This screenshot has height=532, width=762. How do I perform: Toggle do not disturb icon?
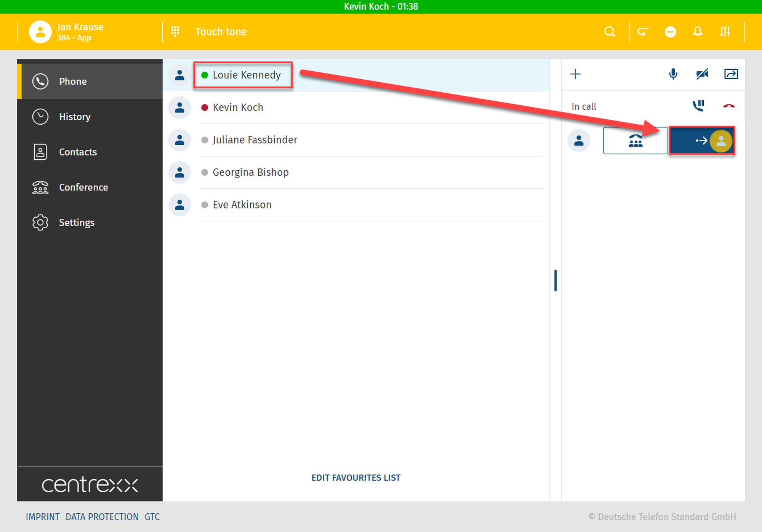(670, 31)
